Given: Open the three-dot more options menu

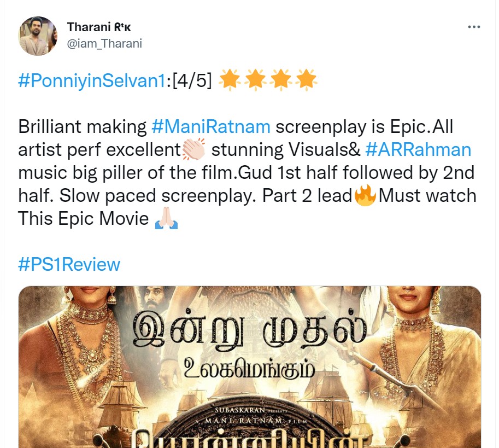Looking at the screenshot, I should tap(473, 27).
